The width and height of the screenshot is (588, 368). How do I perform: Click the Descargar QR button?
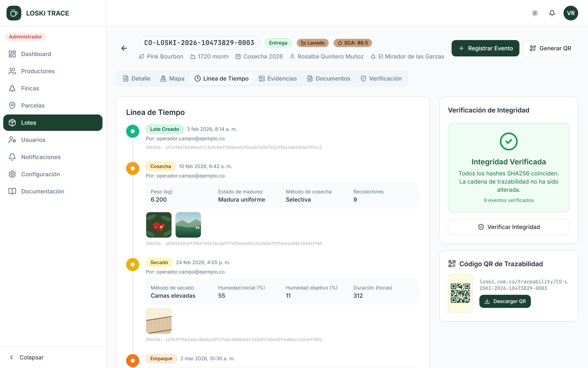pos(505,301)
